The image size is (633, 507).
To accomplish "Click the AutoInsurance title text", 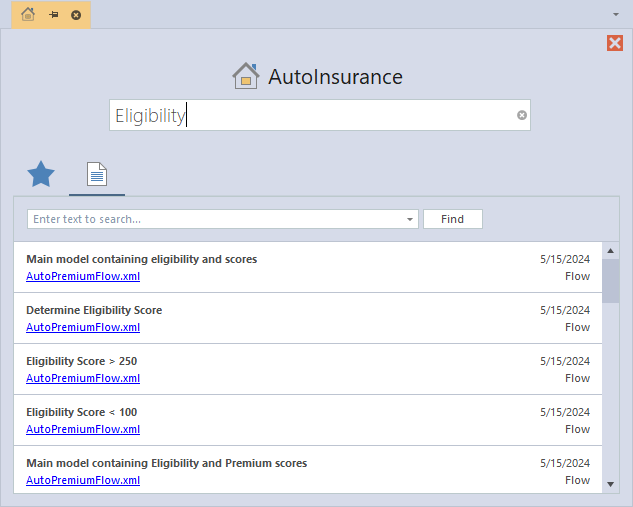I will (335, 77).
